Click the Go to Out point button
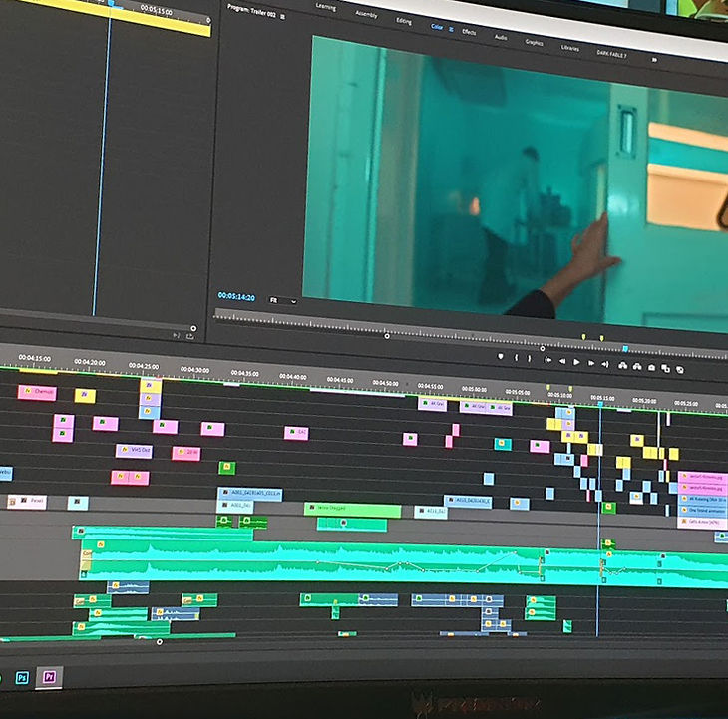 click(605, 364)
